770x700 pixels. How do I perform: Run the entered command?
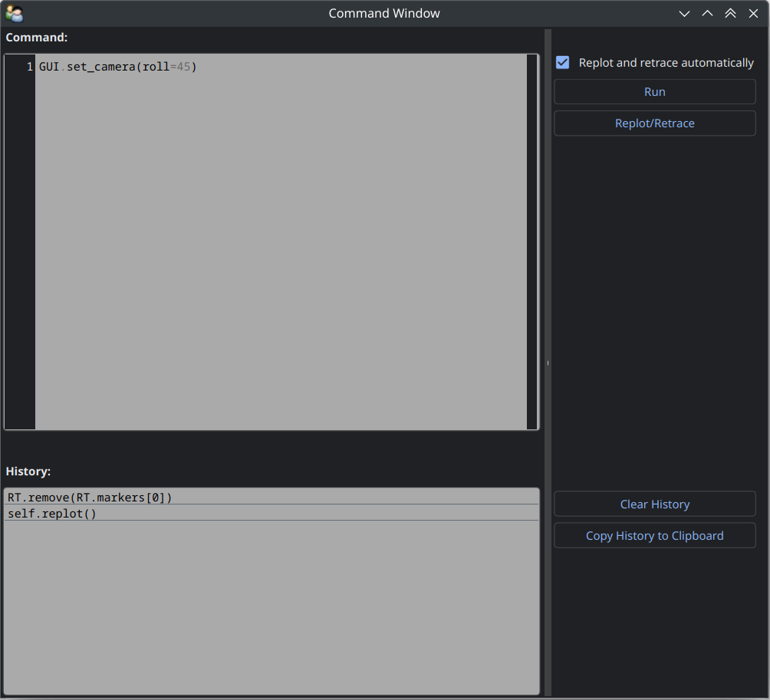pos(655,92)
